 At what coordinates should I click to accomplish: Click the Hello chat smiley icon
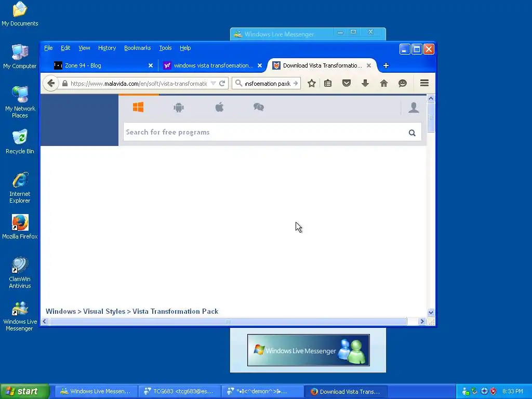point(403,83)
